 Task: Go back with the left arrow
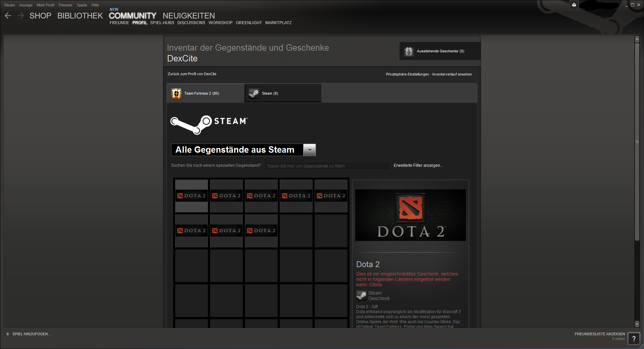(8, 15)
